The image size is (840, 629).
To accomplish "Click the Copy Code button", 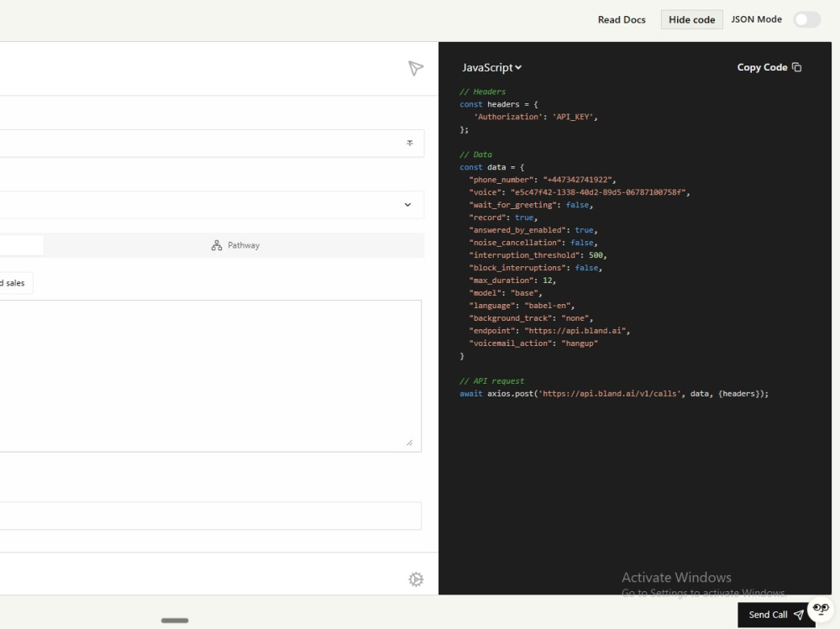I will (x=769, y=67).
